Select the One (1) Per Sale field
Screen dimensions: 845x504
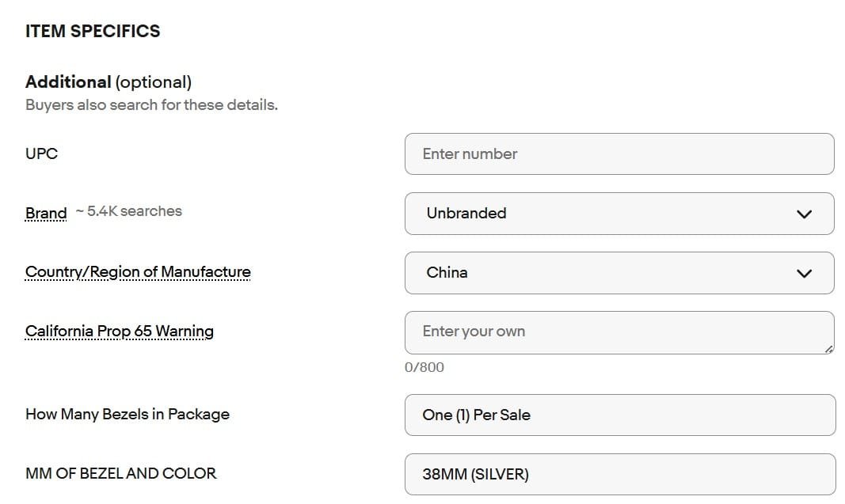619,415
